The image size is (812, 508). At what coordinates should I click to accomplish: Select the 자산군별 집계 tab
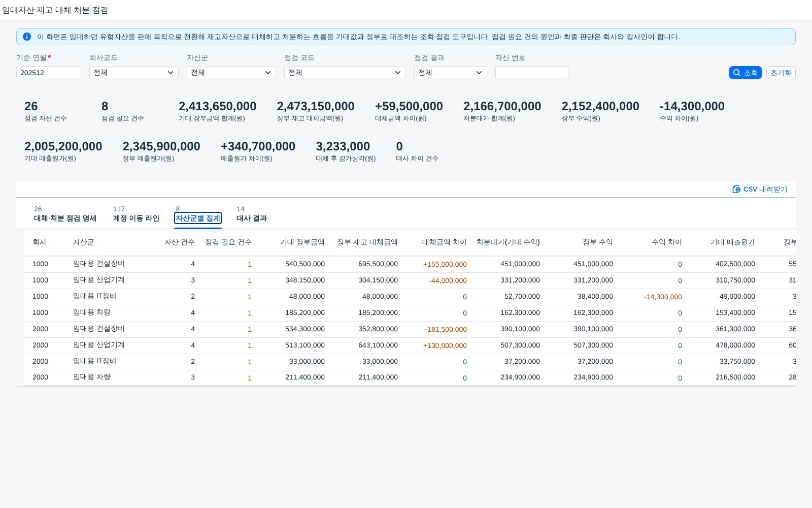click(198, 218)
